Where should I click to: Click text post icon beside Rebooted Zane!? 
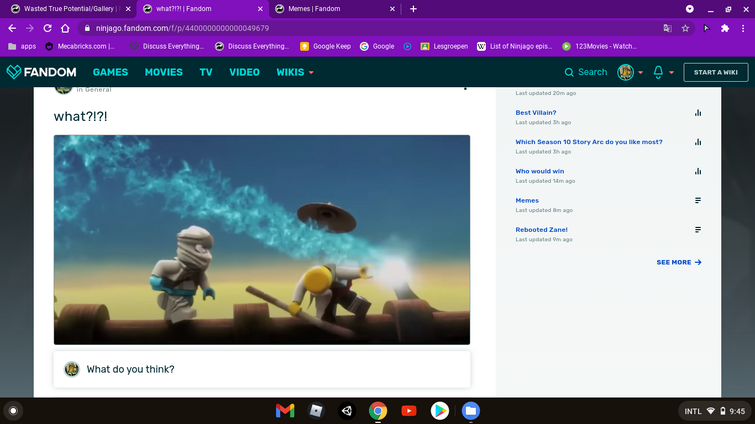[698, 230]
